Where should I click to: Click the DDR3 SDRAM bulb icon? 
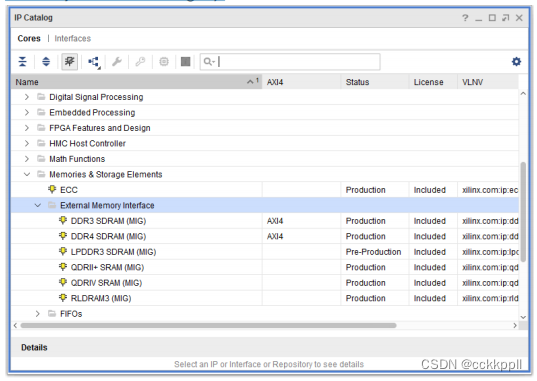click(x=63, y=220)
